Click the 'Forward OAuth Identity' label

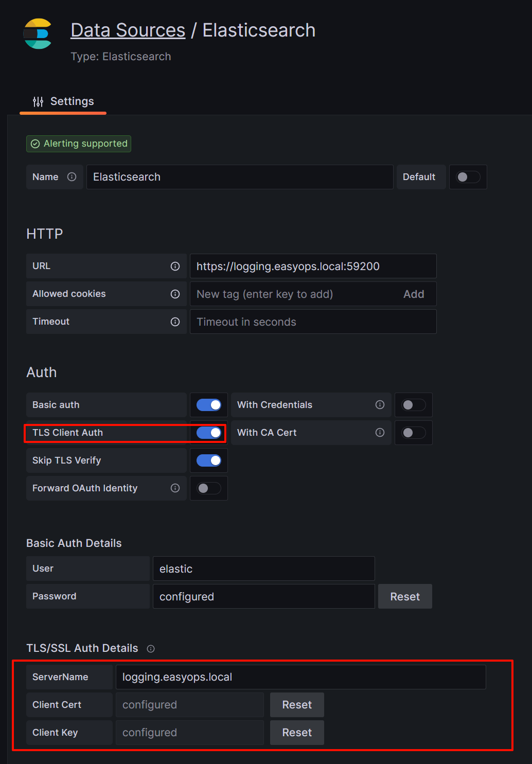pyautogui.click(x=85, y=488)
